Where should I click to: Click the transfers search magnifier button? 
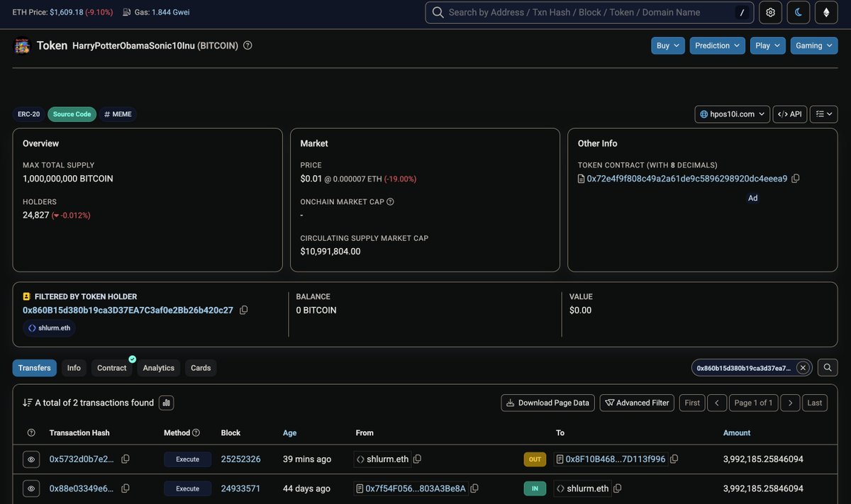(x=828, y=367)
